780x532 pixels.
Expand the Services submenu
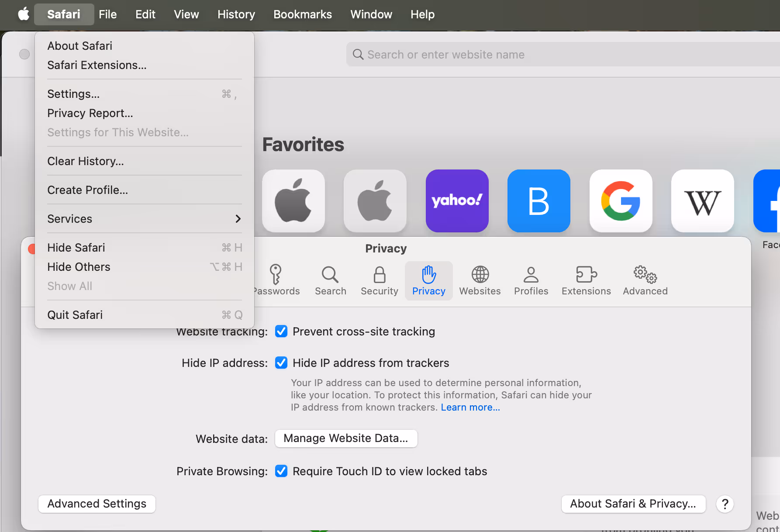[144, 219]
